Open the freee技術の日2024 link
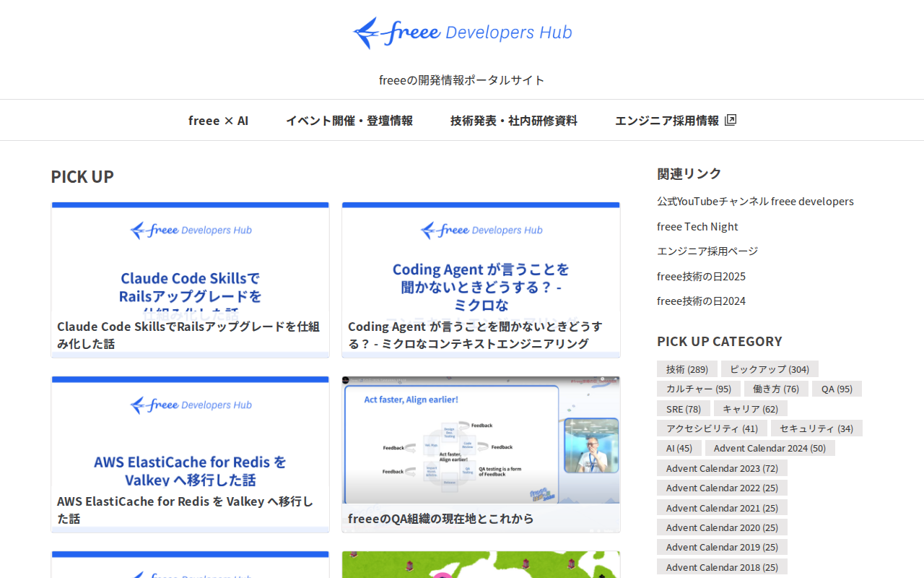924x578 pixels. coord(701,301)
